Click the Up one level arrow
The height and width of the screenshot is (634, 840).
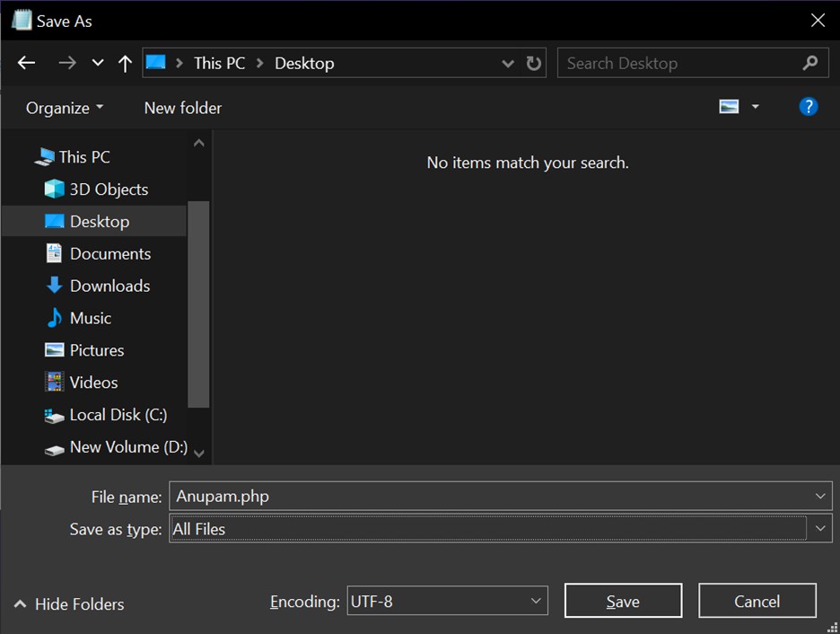click(125, 63)
